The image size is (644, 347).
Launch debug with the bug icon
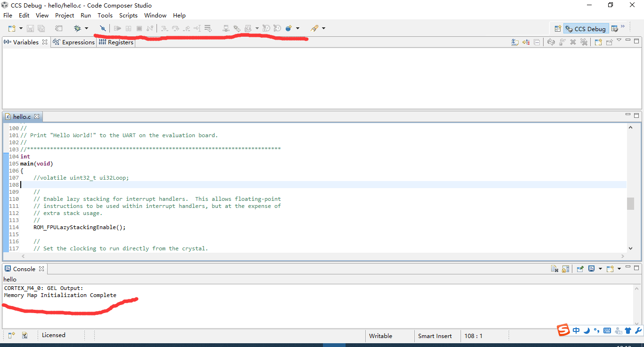[77, 29]
